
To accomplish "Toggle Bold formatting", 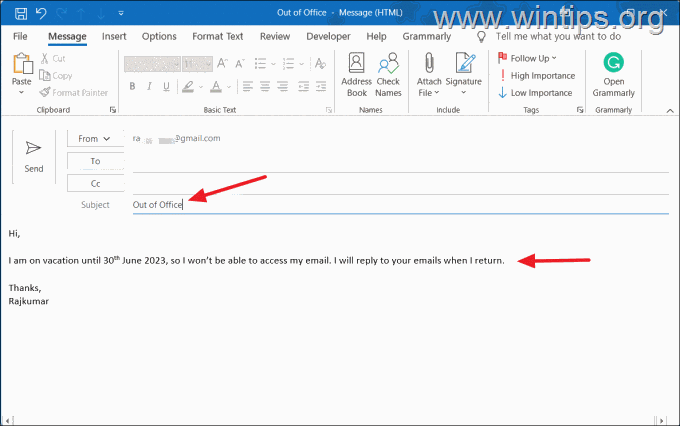I will click(x=132, y=86).
